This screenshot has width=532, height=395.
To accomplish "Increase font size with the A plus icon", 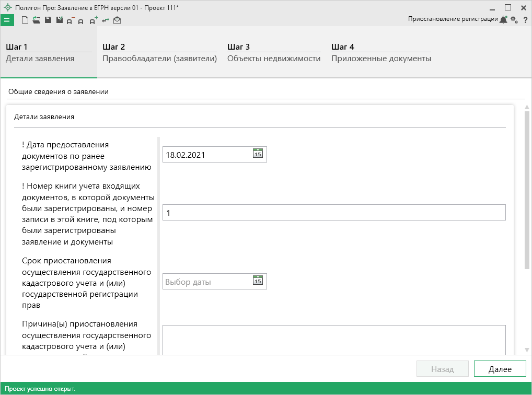I will (94, 20).
